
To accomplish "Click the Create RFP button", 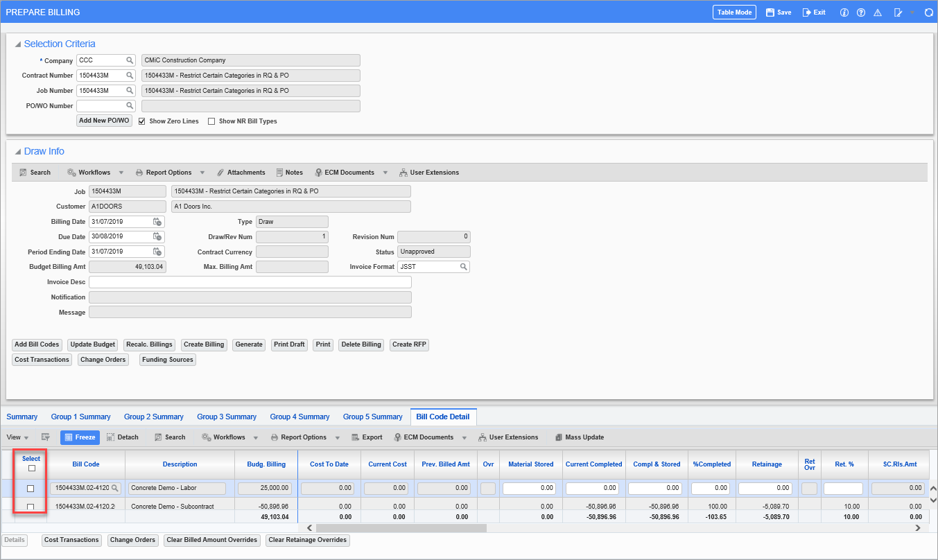I will click(409, 344).
